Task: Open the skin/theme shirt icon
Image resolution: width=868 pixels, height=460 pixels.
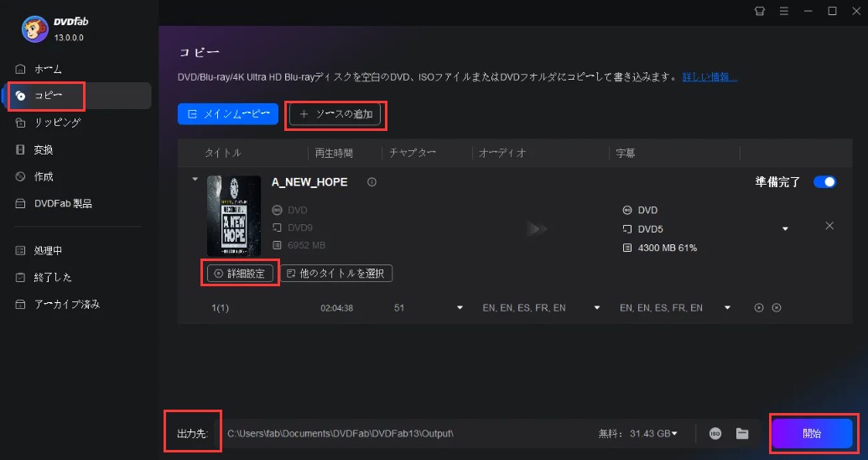Action: coord(760,11)
